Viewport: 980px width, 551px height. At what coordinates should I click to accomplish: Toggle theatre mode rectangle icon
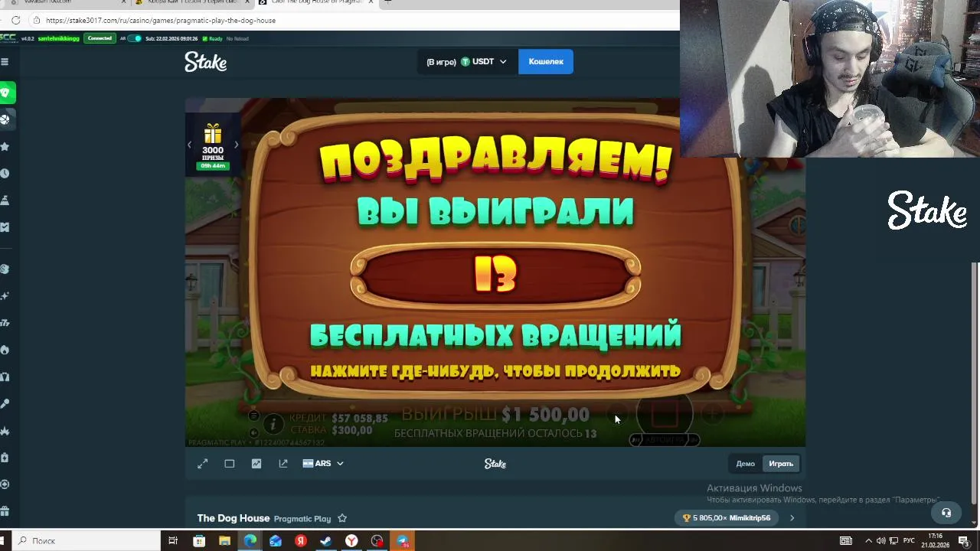[230, 464]
